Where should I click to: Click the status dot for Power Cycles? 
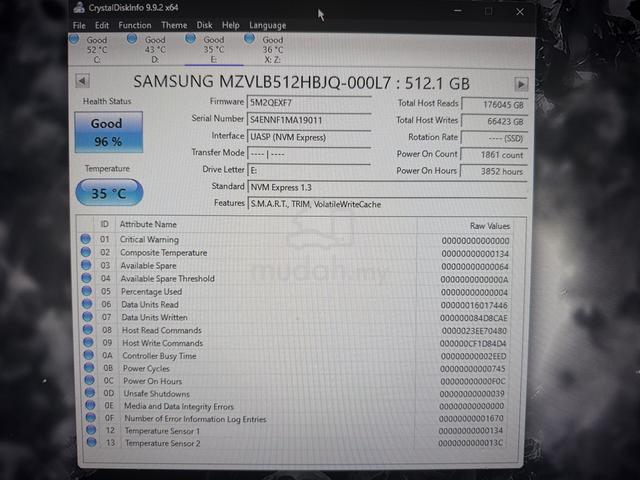point(89,368)
